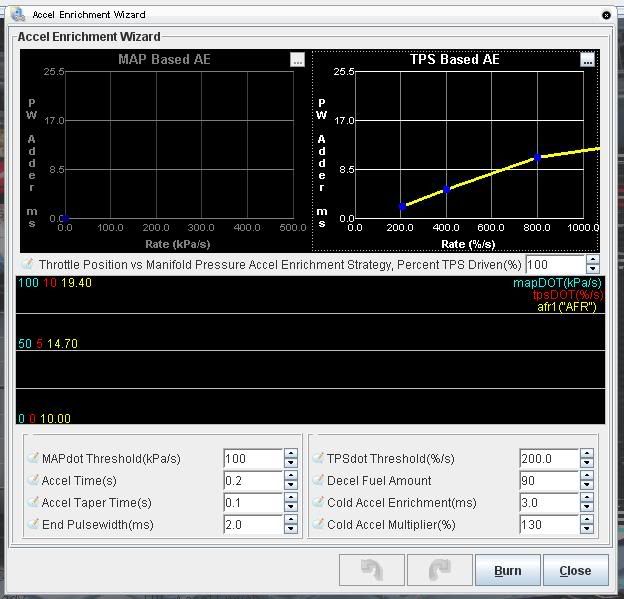Click the icon beside Cold Accel Enrichment(ms)

(318, 502)
